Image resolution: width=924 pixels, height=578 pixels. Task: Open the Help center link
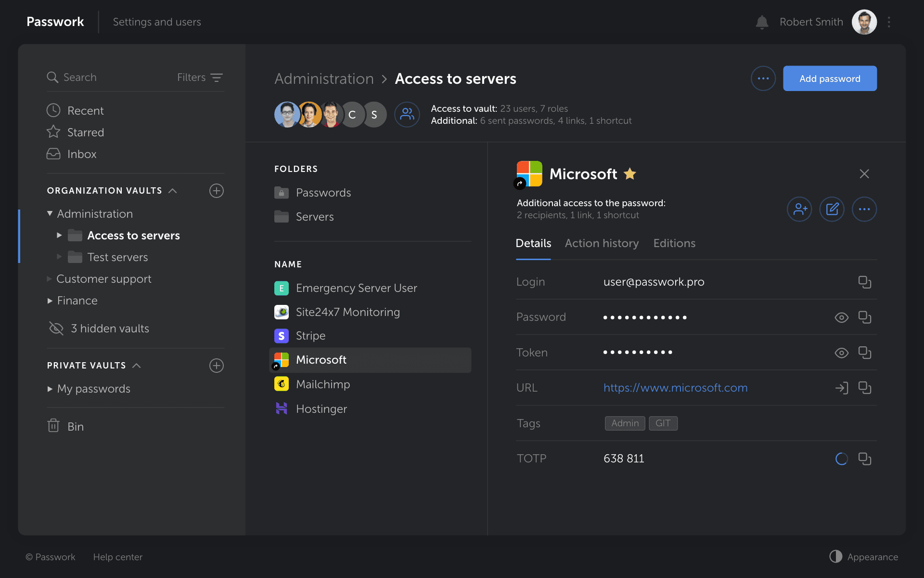click(118, 557)
